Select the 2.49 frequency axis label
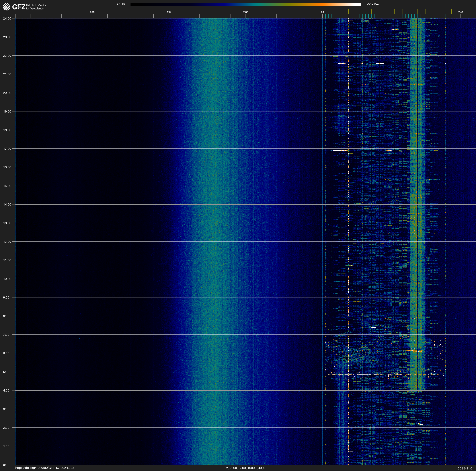 pyautogui.click(x=460, y=12)
